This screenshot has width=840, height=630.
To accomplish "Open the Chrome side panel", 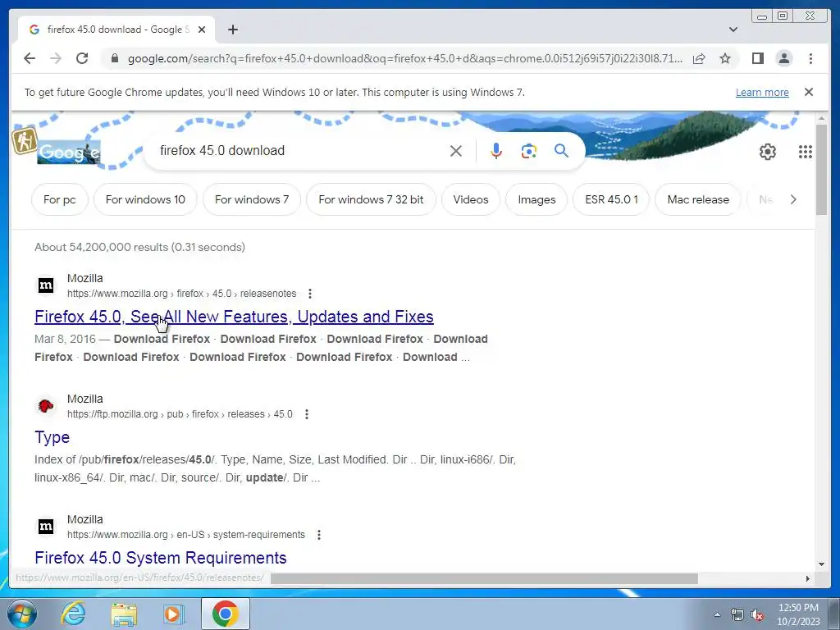I will point(757,58).
